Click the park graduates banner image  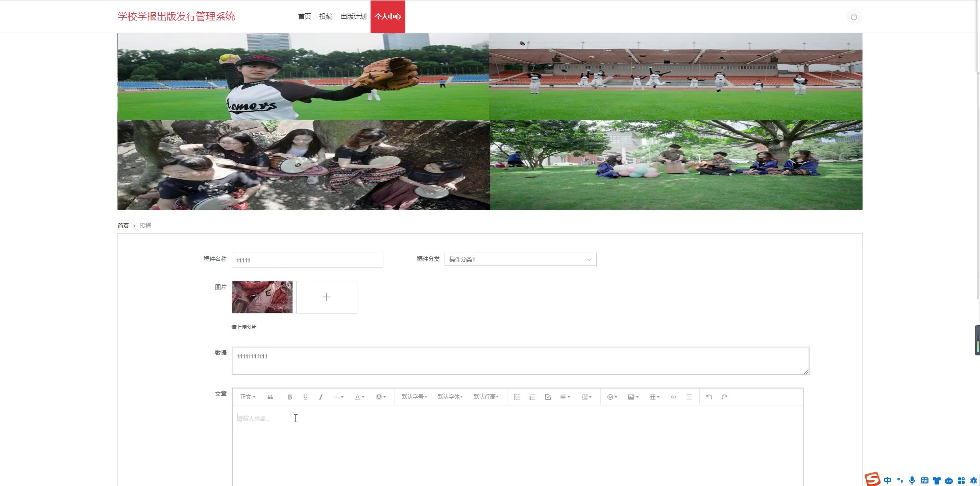pyautogui.click(x=676, y=165)
